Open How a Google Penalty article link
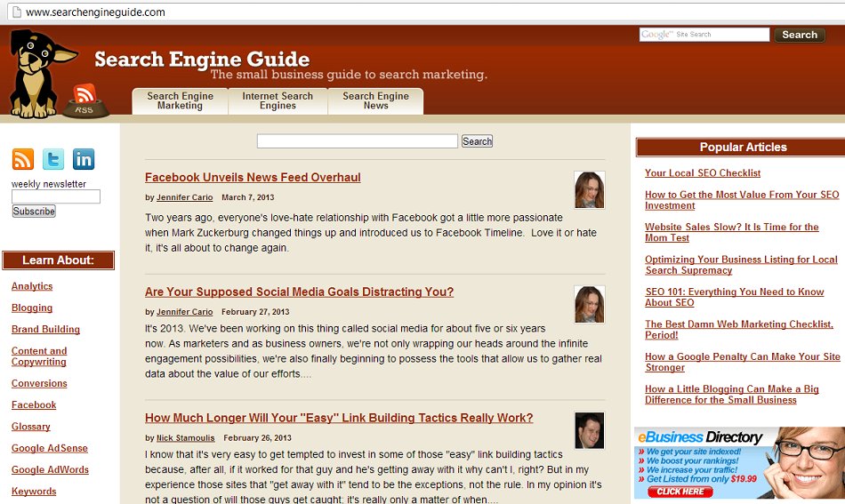Viewport: 845px width, 504px height. tap(743, 362)
